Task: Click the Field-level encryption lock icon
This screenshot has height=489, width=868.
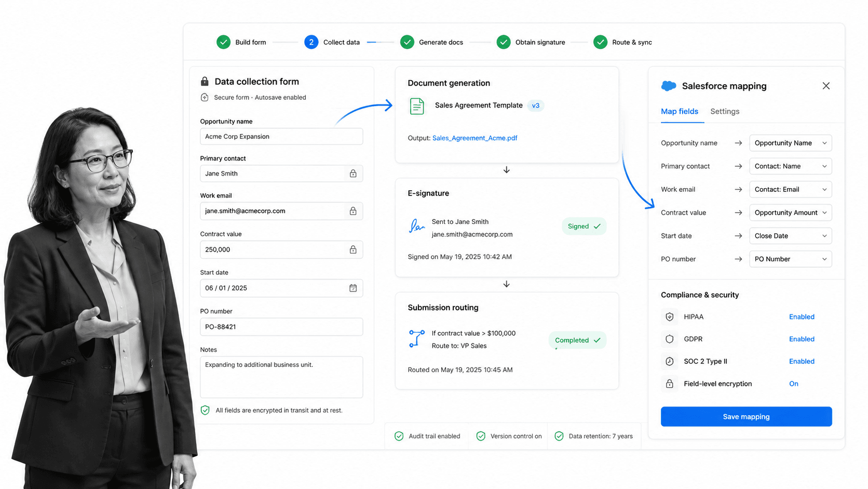Action: 670,384
